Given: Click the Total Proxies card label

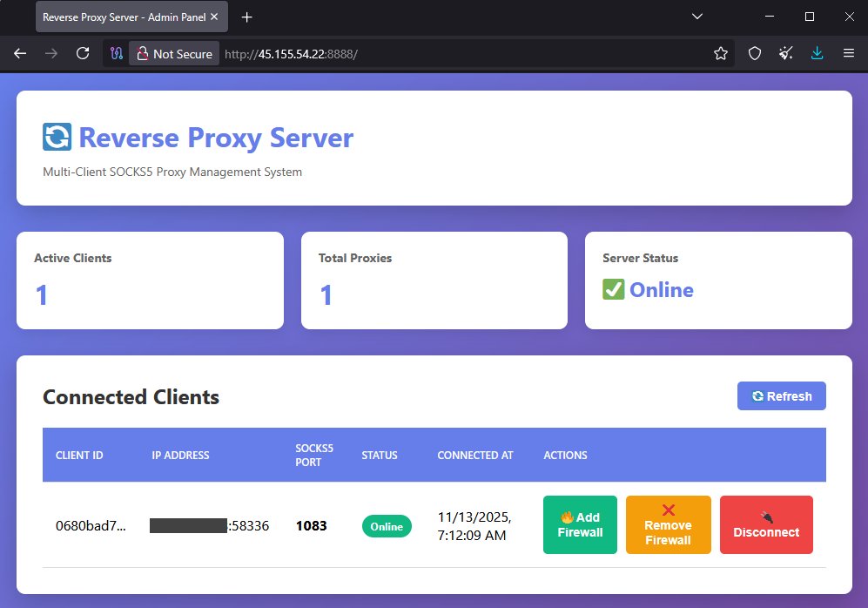Looking at the screenshot, I should [355, 258].
